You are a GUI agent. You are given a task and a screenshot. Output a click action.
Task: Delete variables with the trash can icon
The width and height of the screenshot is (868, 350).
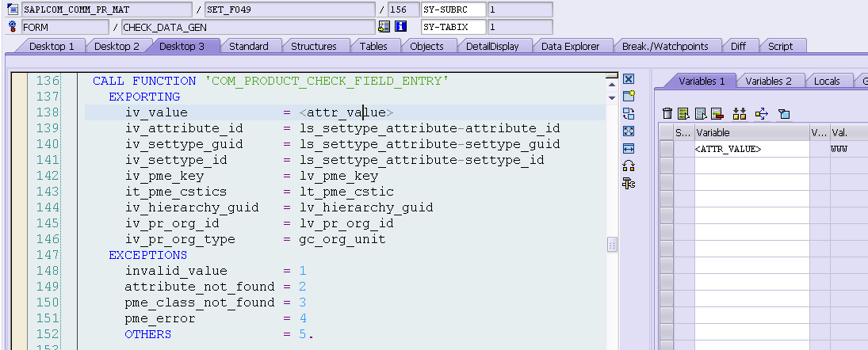click(667, 114)
